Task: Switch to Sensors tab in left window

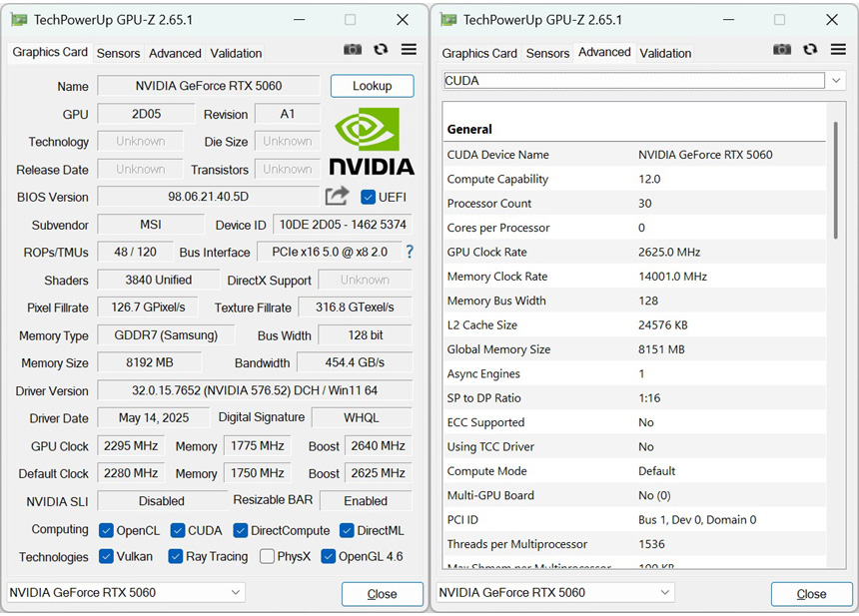Action: click(x=118, y=54)
